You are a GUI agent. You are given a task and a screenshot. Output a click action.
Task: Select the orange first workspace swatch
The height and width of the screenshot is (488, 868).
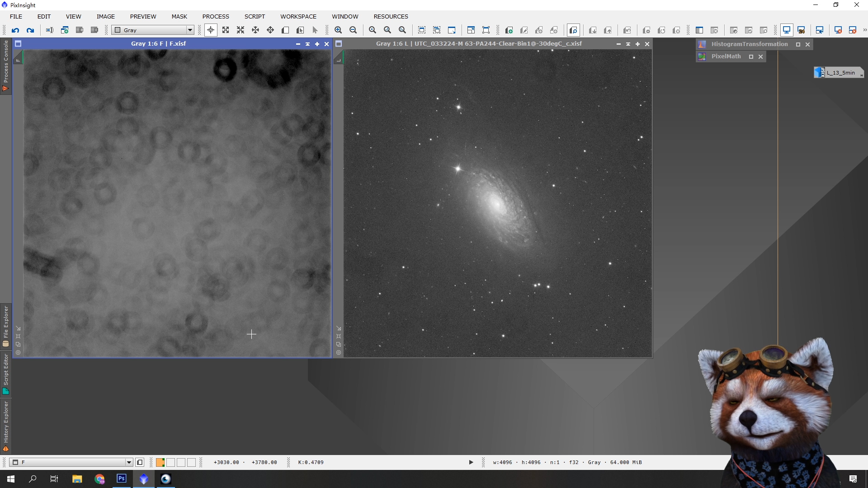point(160,462)
